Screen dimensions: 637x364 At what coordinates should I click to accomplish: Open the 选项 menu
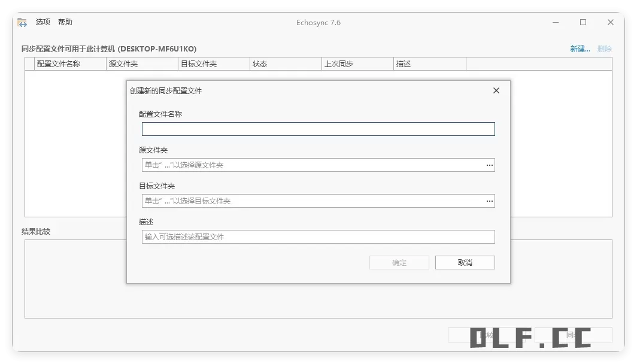tap(42, 22)
